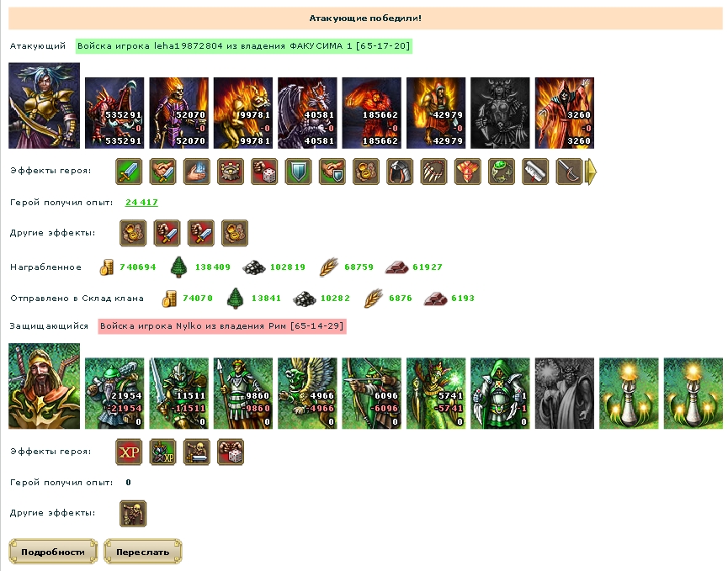
Task: Select the defender bearded hero portrait
Action: [x=44, y=386]
